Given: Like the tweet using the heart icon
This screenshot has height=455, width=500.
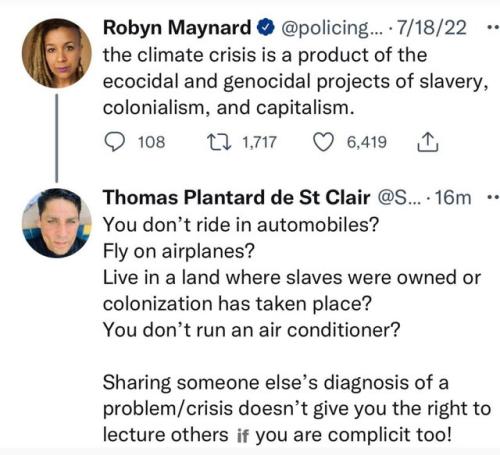Looking at the screenshot, I should pos(323,142).
